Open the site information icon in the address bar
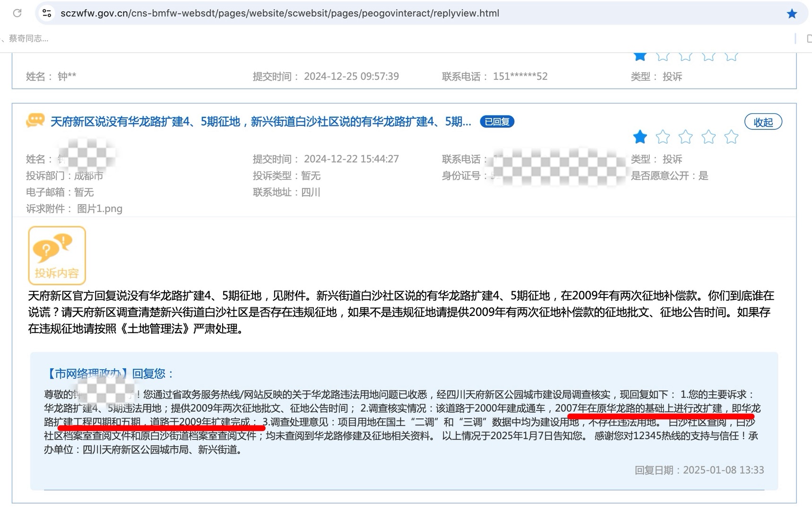Screen dimensions: 812x510 (x=47, y=13)
